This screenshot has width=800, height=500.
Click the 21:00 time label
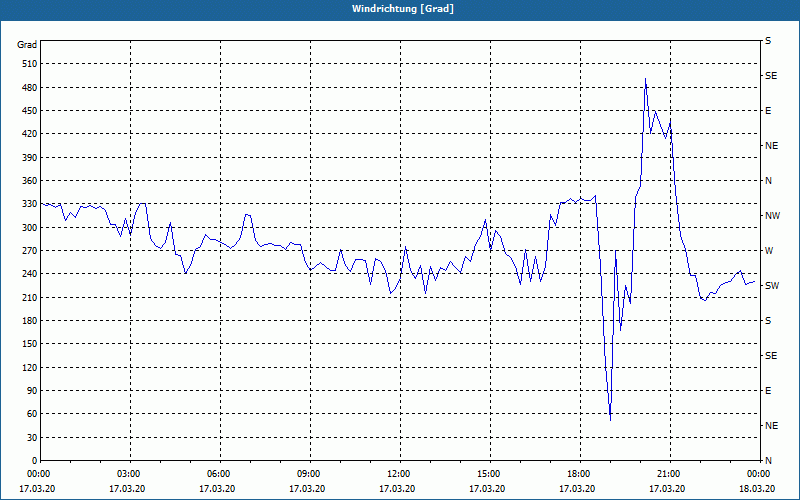(x=669, y=474)
